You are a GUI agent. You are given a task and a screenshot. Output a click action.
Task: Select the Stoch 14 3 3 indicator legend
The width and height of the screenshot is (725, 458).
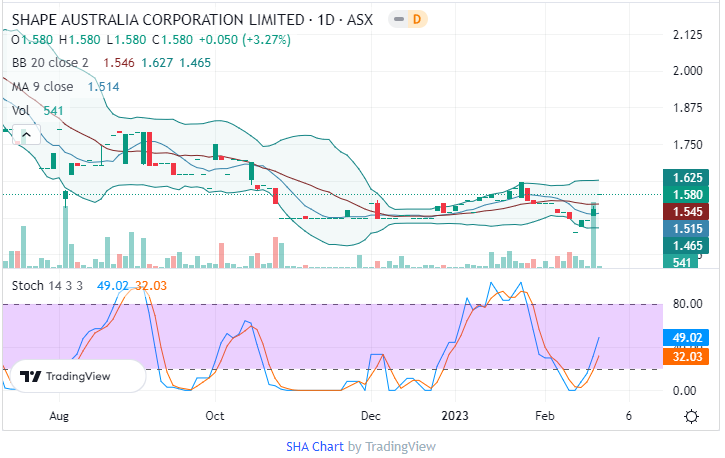point(46,286)
